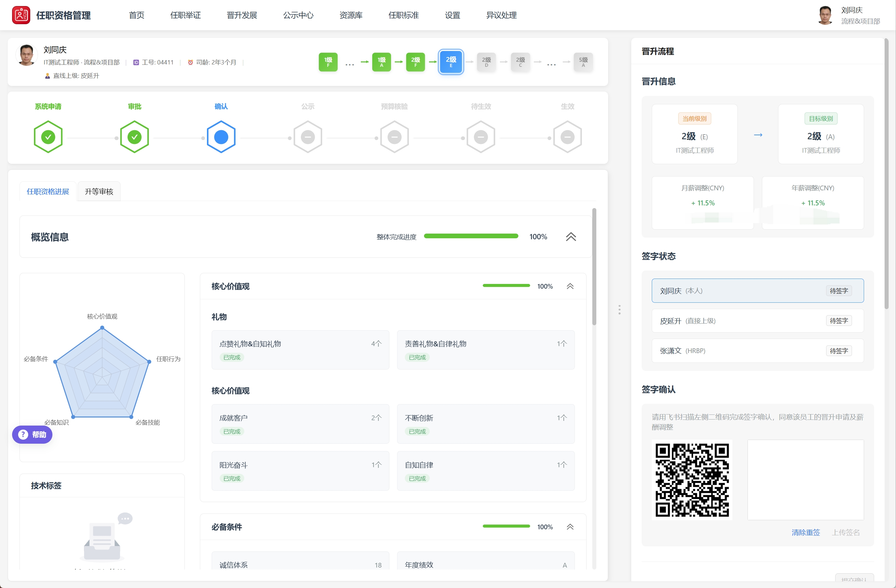
Task: Open the purple 帮助 help button
Action: tap(32, 435)
